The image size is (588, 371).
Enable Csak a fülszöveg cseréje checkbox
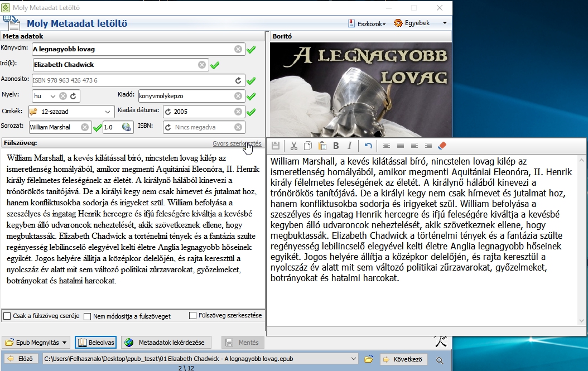(7, 316)
